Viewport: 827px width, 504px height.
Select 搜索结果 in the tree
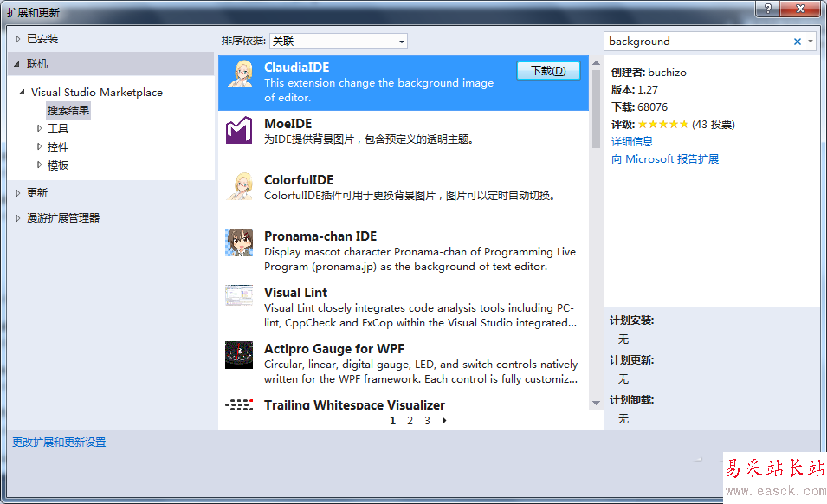coord(68,110)
